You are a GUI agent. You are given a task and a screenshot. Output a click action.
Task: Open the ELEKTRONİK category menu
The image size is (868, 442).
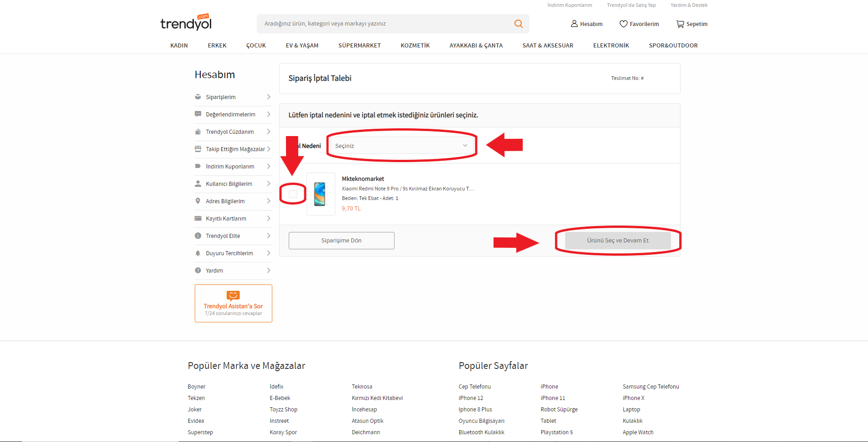[611, 45]
